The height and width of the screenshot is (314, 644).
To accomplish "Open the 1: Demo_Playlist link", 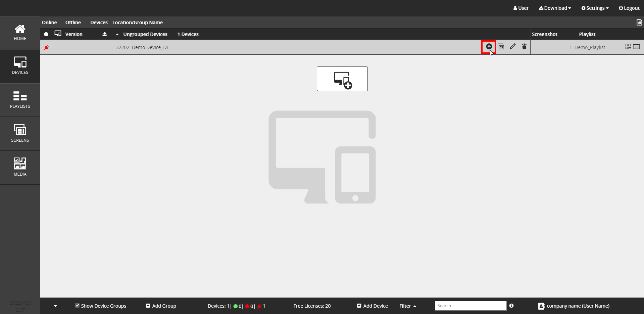I will tap(587, 47).
